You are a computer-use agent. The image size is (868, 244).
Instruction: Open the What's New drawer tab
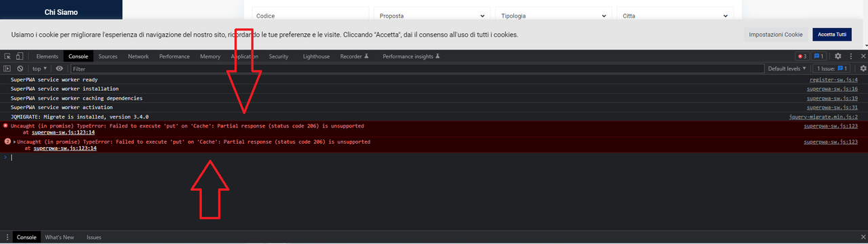tap(60, 237)
